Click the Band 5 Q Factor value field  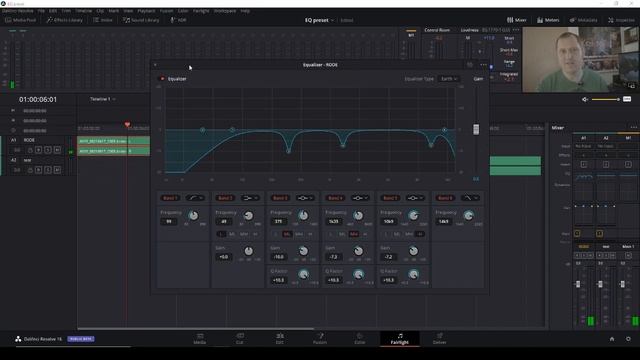point(389,280)
